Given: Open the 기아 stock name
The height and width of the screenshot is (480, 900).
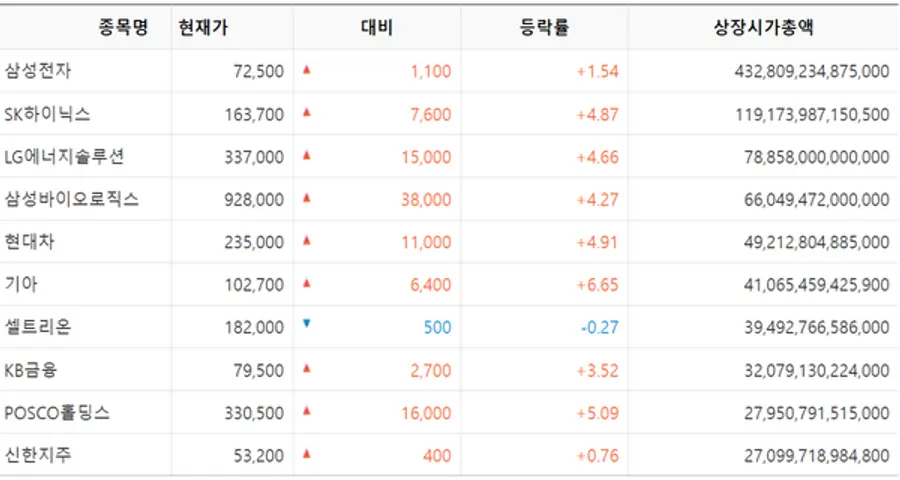Looking at the screenshot, I should (21, 284).
